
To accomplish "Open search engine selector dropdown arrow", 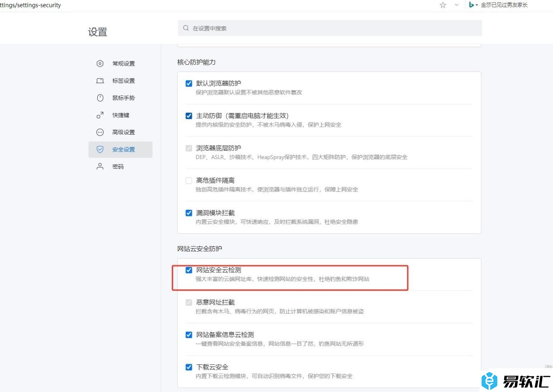I will [x=477, y=6].
